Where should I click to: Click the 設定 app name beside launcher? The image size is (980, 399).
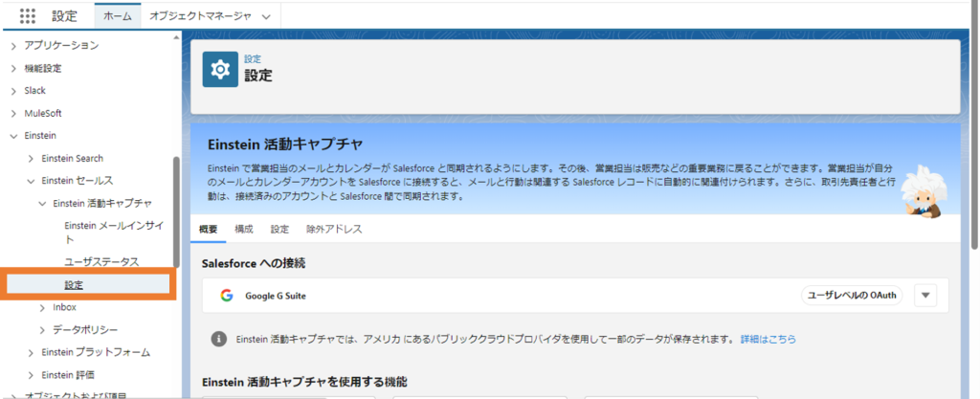click(x=64, y=17)
